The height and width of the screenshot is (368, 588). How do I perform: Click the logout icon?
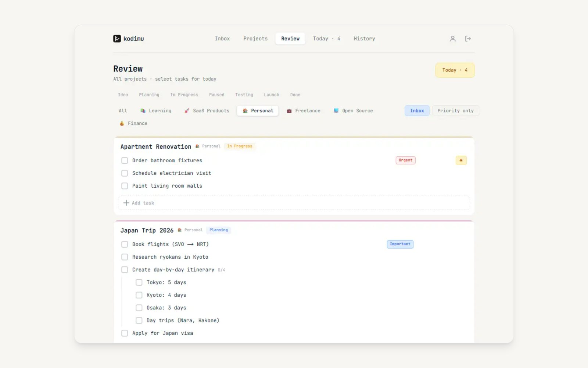(x=468, y=39)
